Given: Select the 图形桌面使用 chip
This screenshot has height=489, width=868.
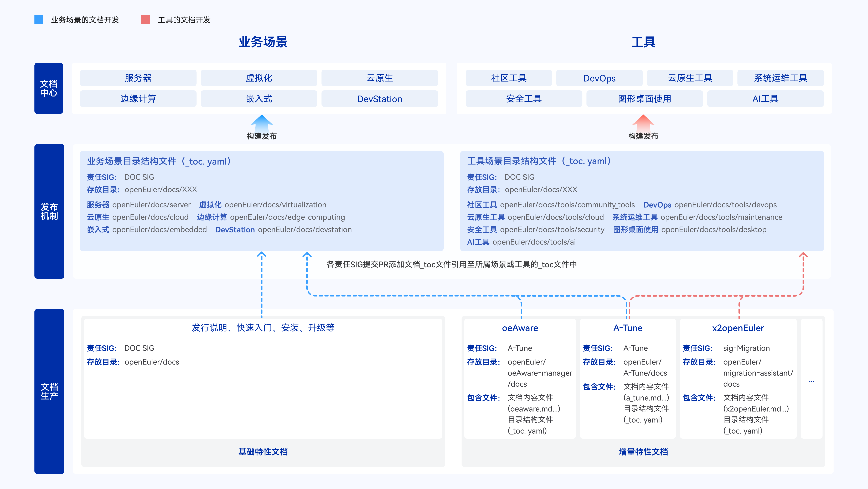Looking at the screenshot, I should tap(645, 99).
